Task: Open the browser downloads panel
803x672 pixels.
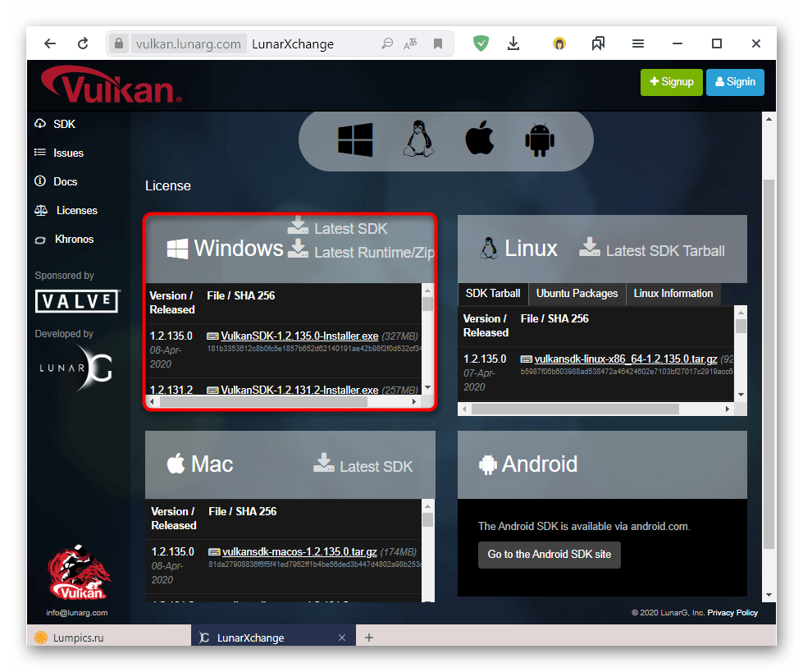Action: point(513,43)
